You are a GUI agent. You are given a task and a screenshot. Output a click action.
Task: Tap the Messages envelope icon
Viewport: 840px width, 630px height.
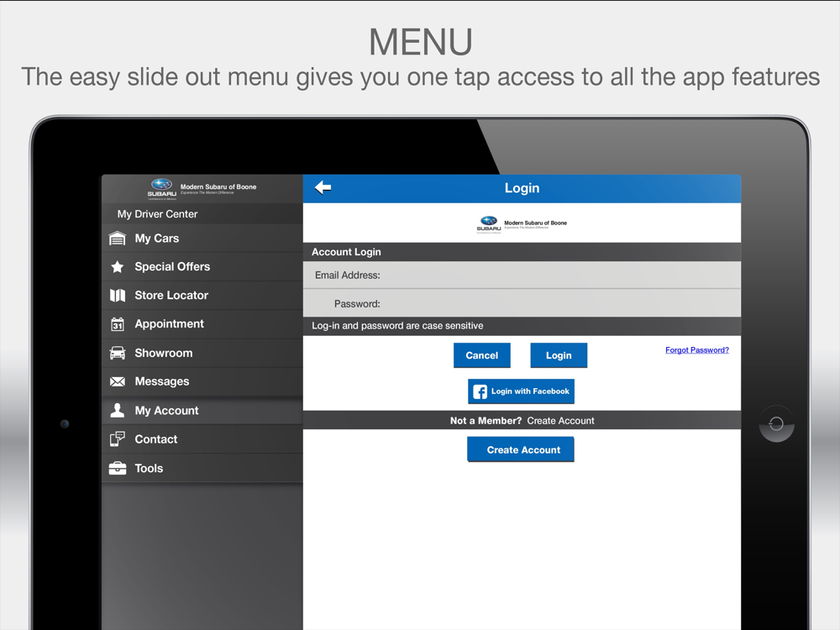coord(118,382)
